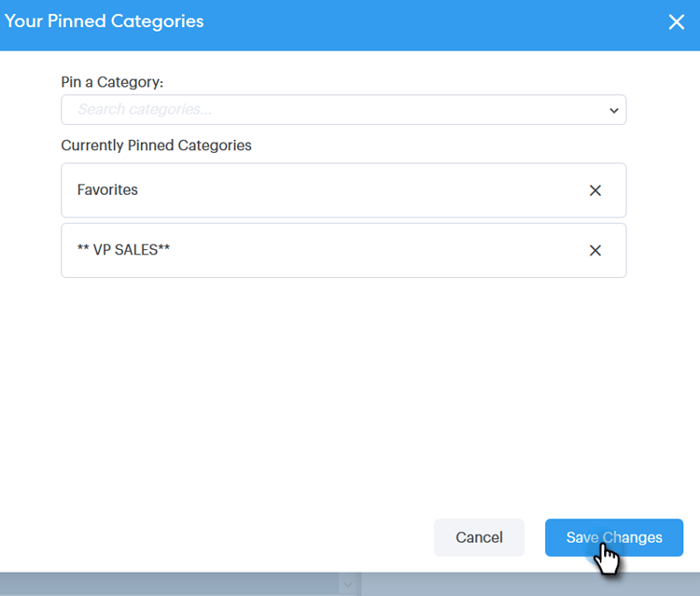Click the Pin a Category label

[112, 82]
